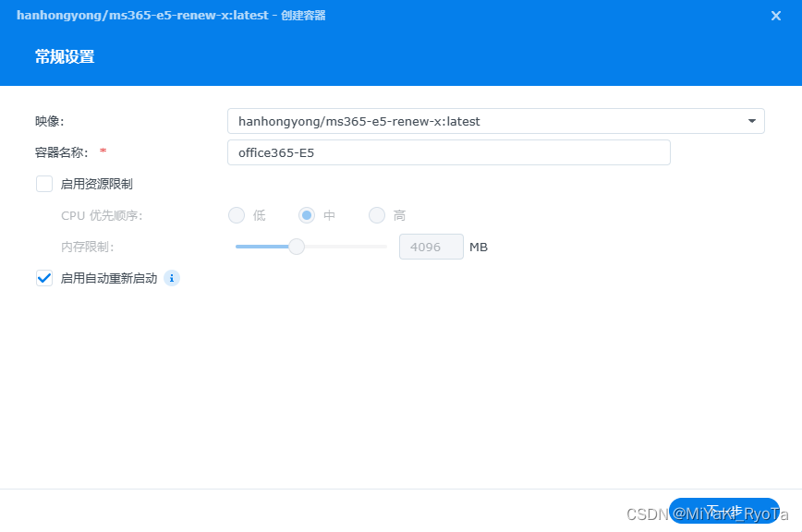This screenshot has width=802, height=532.
Task: Select the 中 CPU priority radio button
Action: 307,215
